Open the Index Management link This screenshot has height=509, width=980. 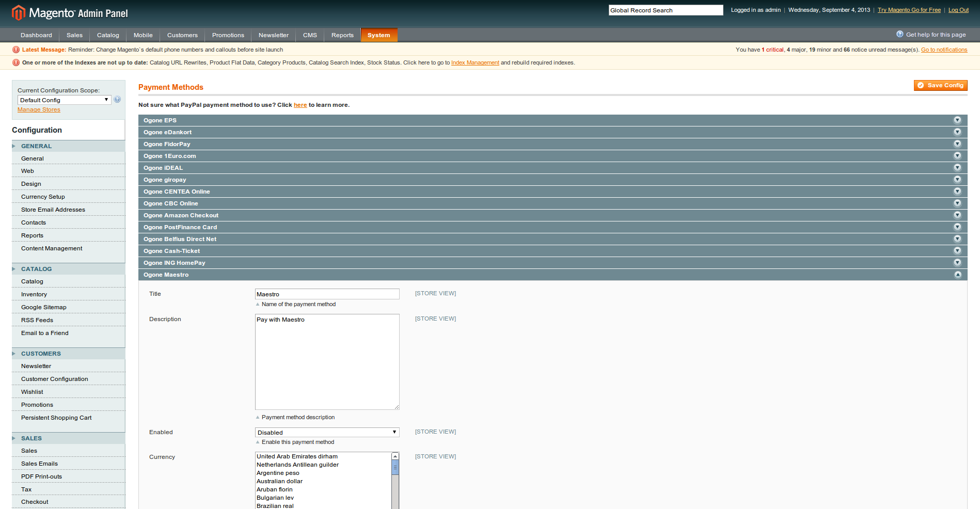[475, 62]
